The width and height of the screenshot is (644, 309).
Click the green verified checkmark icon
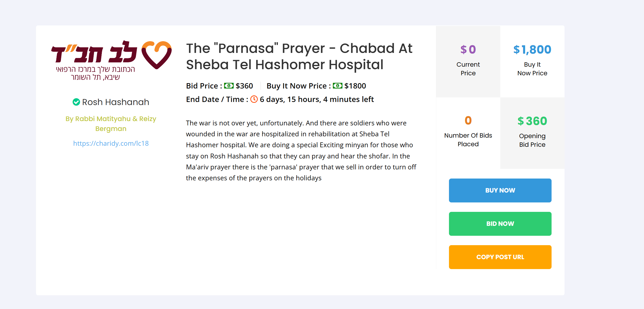[76, 102]
